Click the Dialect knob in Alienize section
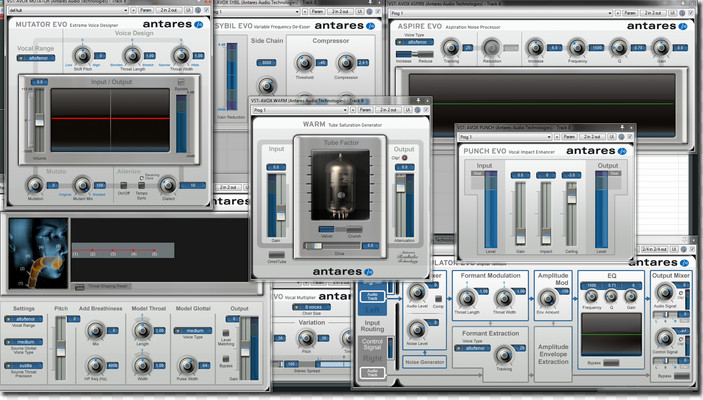Viewport: 703px width, 400px height. pos(168,185)
